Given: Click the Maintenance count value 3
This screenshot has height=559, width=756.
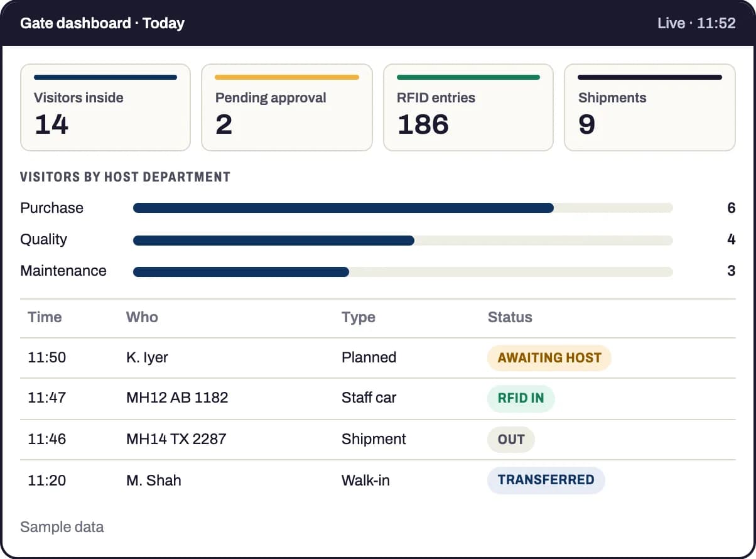Looking at the screenshot, I should click(x=731, y=271).
